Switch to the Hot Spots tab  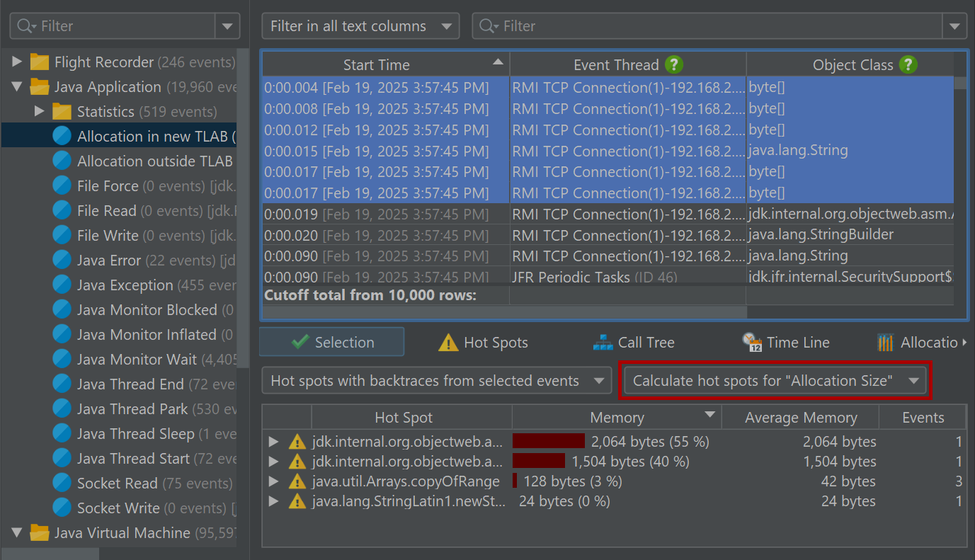[484, 343]
